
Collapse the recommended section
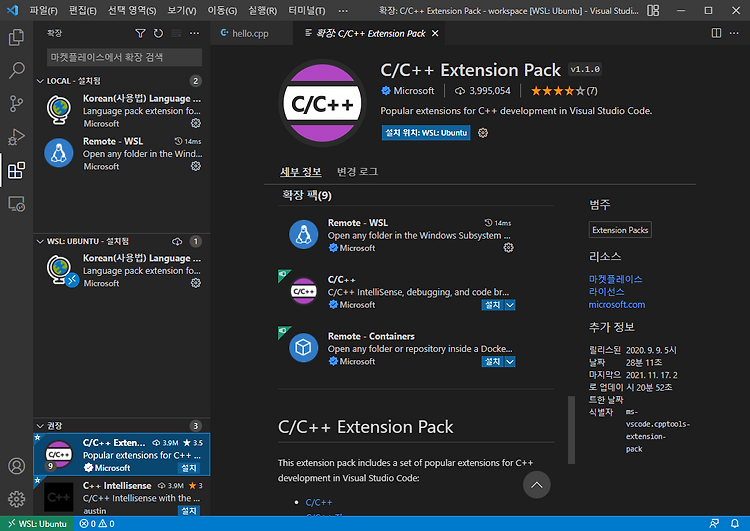40,426
